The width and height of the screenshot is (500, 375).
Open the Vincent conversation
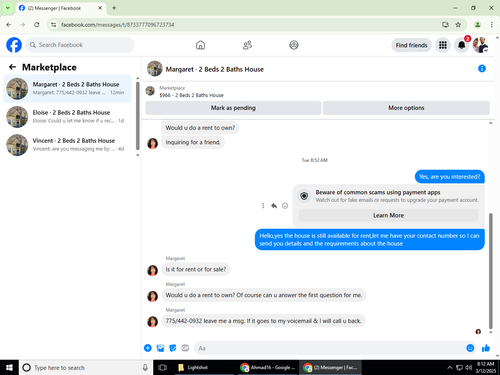pyautogui.click(x=67, y=145)
